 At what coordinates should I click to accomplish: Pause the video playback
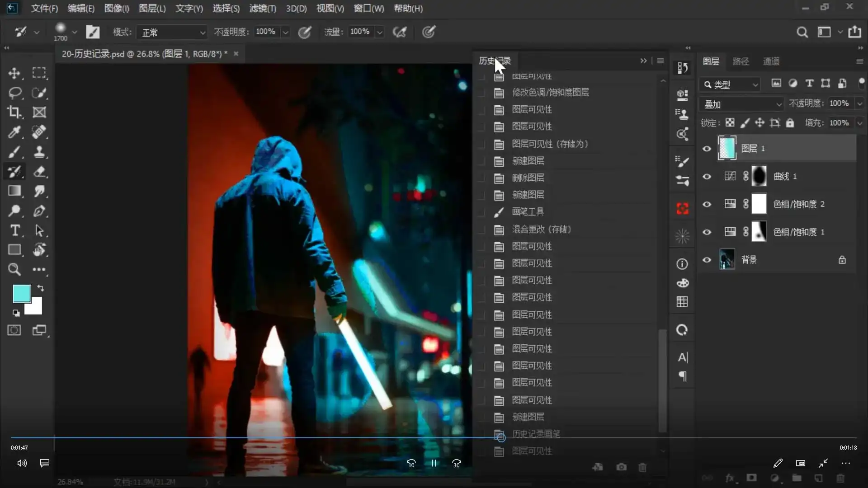coord(433,463)
